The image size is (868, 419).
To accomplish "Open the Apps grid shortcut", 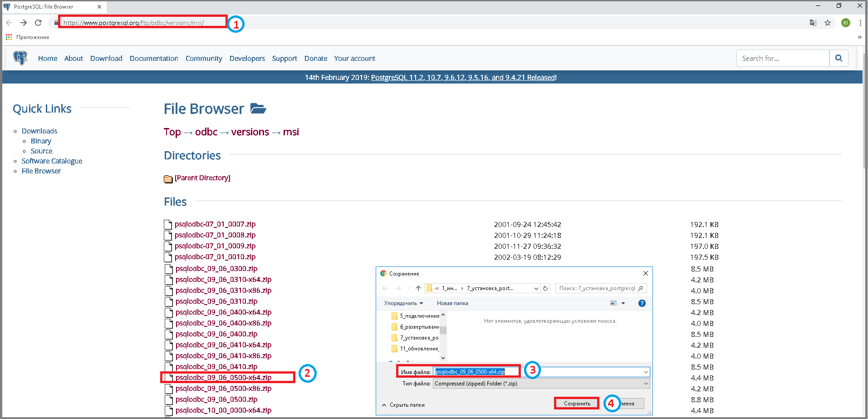I will pos(9,37).
